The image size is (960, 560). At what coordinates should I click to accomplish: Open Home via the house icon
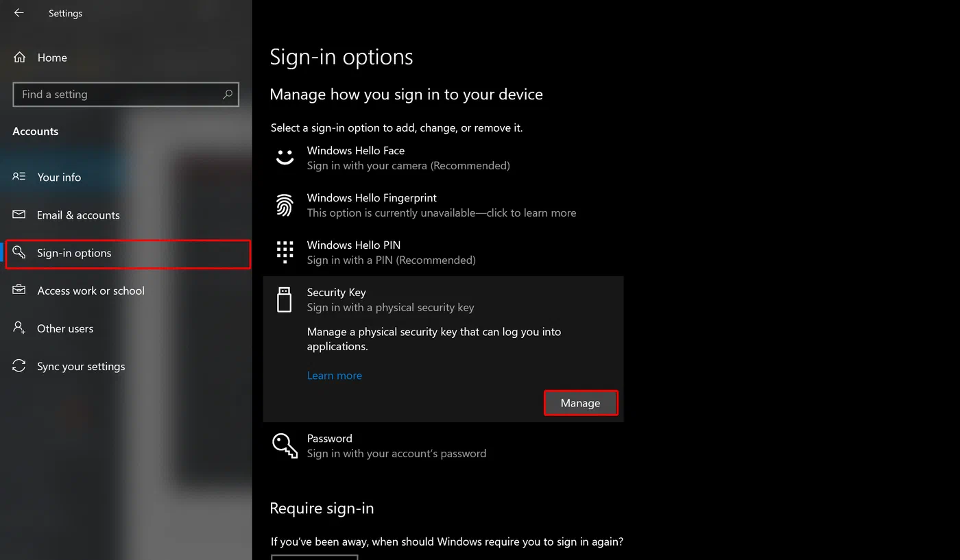20,58
